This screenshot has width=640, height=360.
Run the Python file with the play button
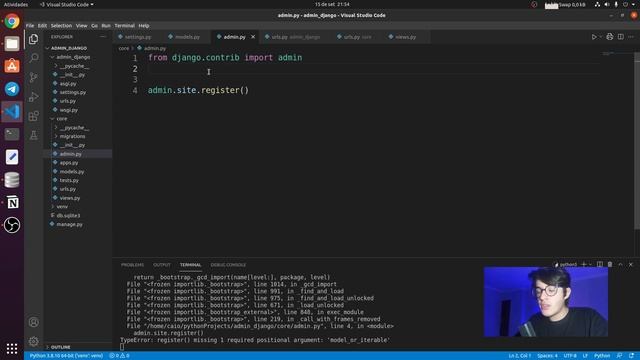point(594,37)
